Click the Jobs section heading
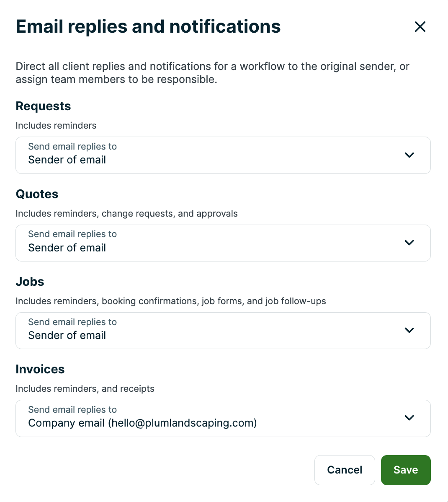Image resolution: width=448 pixels, height=502 pixels. coord(30,282)
